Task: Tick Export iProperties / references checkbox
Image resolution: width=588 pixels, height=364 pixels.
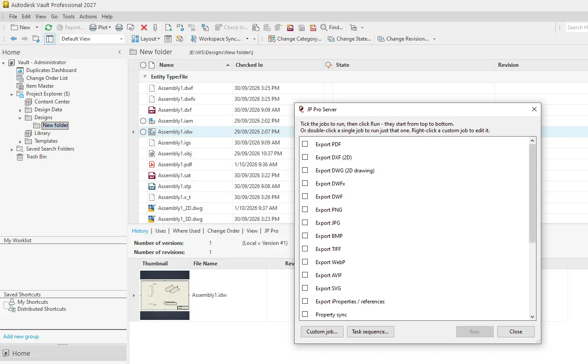Action: point(305,301)
